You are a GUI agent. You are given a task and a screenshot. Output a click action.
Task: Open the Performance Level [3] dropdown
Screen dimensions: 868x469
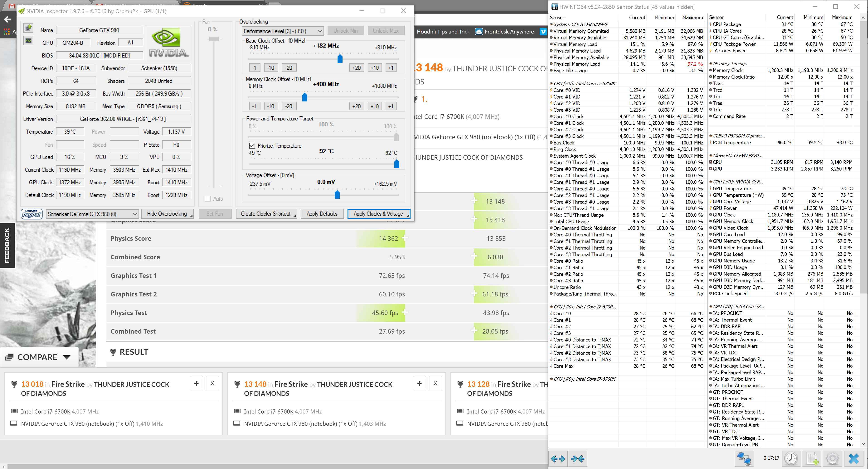[282, 31]
